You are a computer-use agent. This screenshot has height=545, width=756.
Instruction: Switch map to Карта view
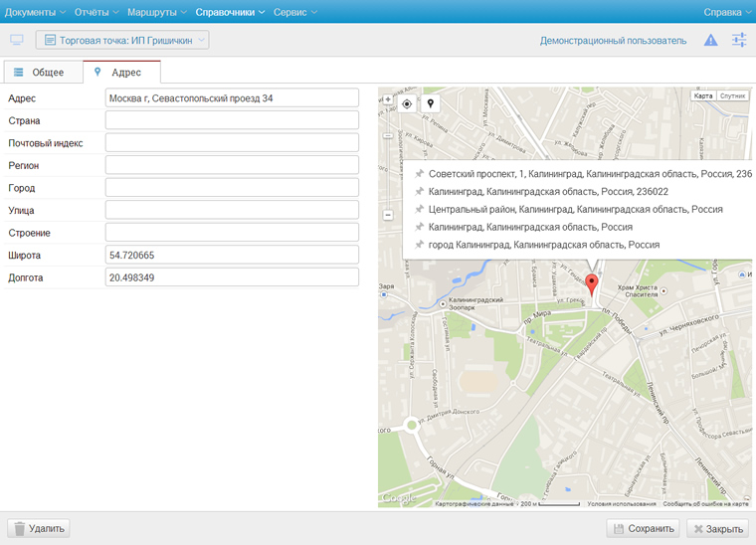point(703,95)
